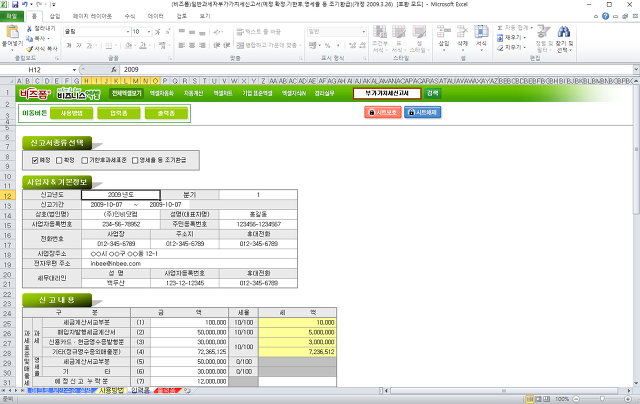
Task: Click the center horizontal align icon
Action: tap(192, 45)
